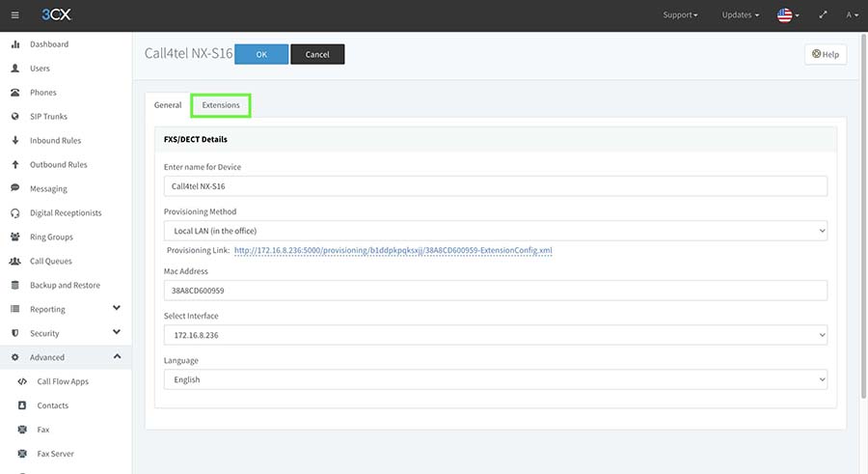Open the Language dropdown
This screenshot has width=868, height=474.
pos(496,379)
